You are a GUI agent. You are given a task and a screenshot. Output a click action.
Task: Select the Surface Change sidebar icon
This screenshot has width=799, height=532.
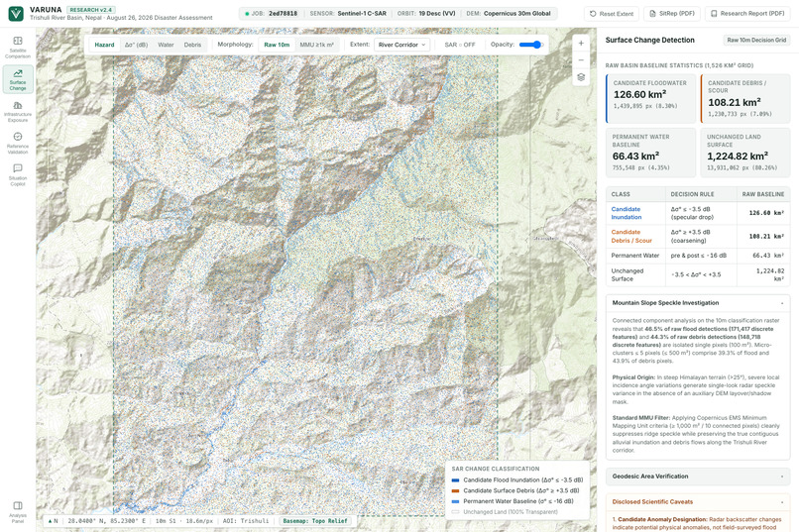tap(18, 79)
